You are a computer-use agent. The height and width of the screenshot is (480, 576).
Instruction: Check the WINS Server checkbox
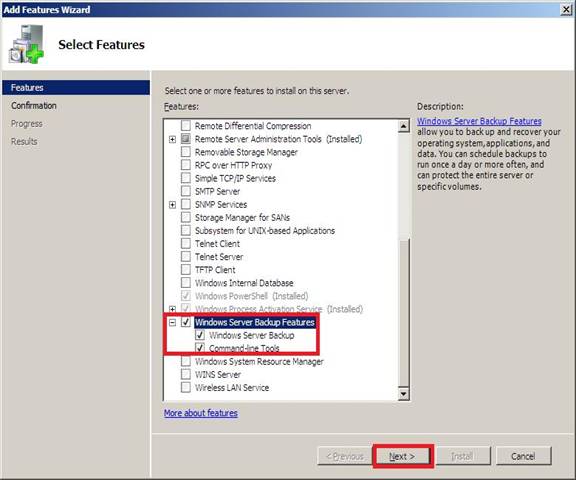[186, 375]
